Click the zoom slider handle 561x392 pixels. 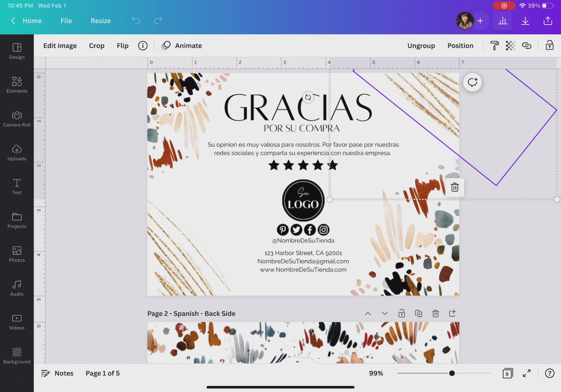click(452, 373)
